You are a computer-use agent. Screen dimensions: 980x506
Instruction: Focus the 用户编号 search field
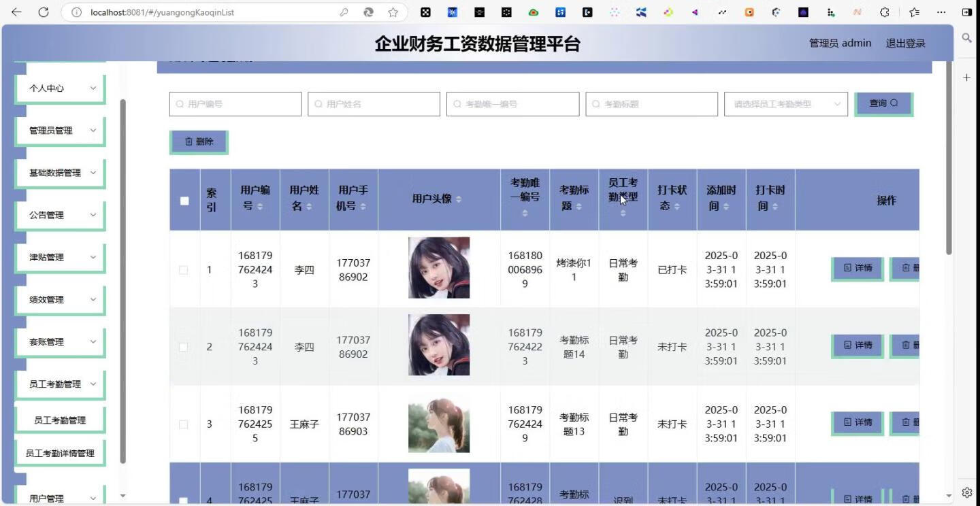click(x=235, y=104)
